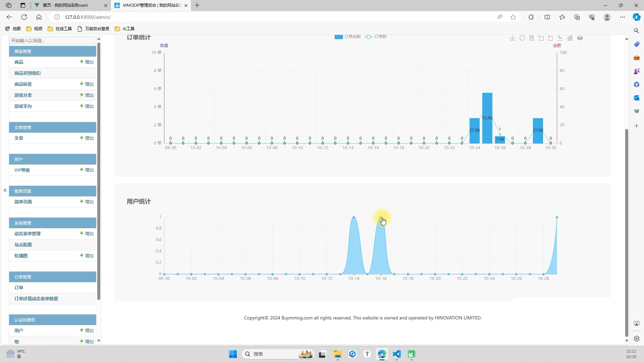644x362 pixels.
Task: Open Copilot icon in browser corner
Action: [636, 17]
